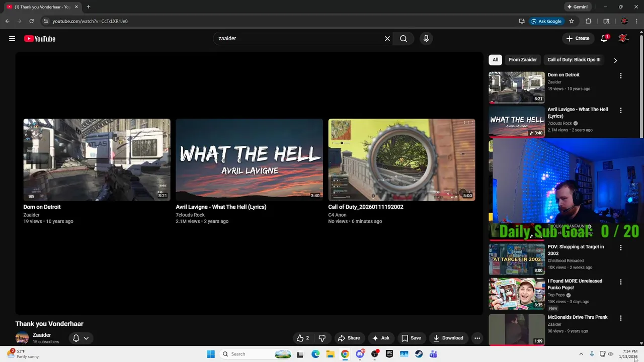Screen dimensions: 644x362
Task: Open Chrome extensions puzzle icon
Action: 588,21
